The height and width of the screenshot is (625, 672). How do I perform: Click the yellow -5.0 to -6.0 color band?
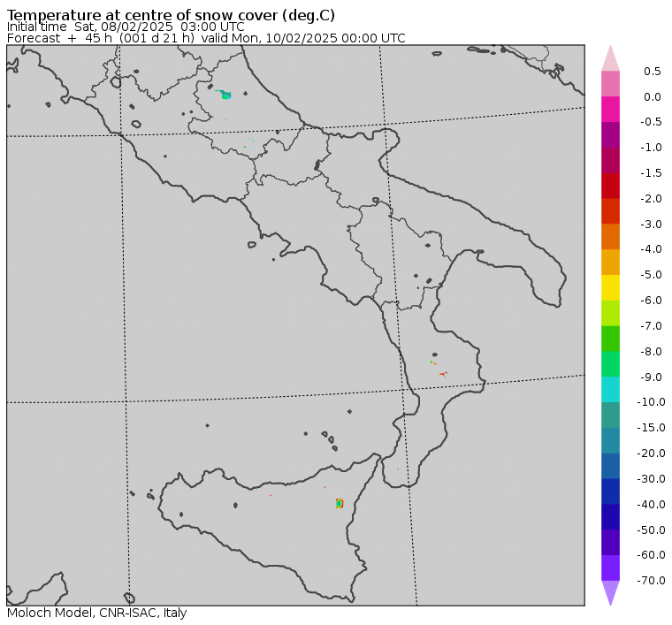click(610, 287)
